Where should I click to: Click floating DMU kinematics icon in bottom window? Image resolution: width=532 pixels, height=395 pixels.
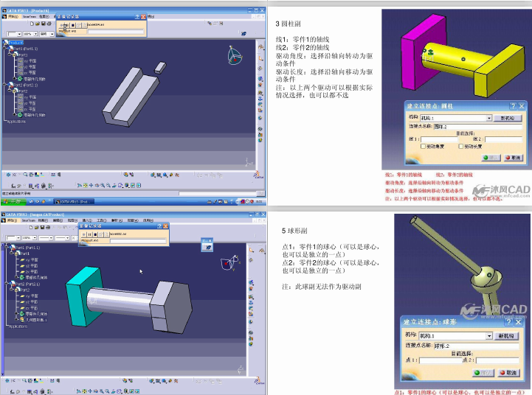tap(208, 248)
